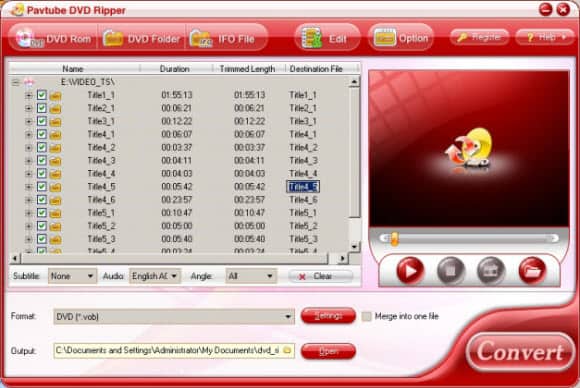Screen dimensions: 580x388
Task: Click the folder icon of Title4_3
Action: click(55, 161)
